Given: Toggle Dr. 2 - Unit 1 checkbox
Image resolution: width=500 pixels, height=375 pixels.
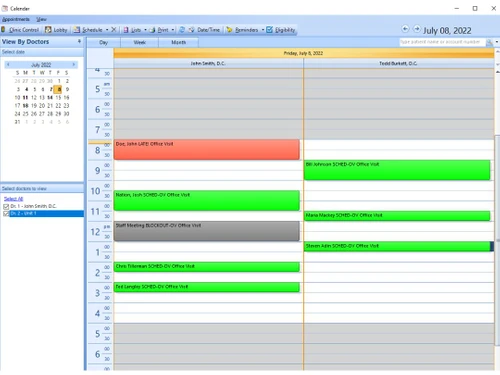Looking at the screenshot, I should pos(6,213).
